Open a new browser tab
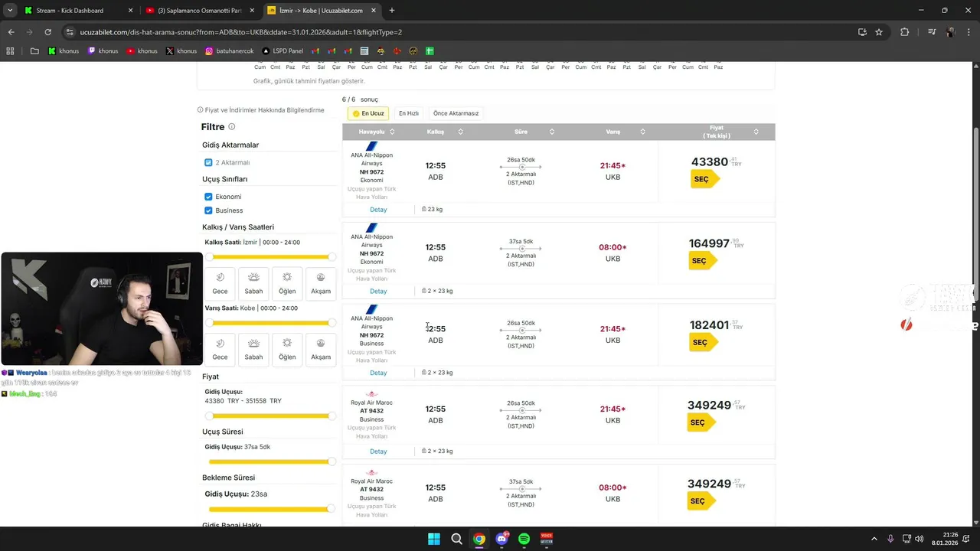Screen dimensions: 980x551 click(392, 11)
